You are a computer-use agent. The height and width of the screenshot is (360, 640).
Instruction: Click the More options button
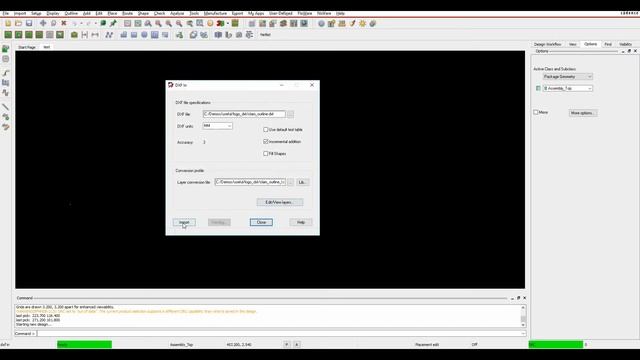[x=583, y=113]
